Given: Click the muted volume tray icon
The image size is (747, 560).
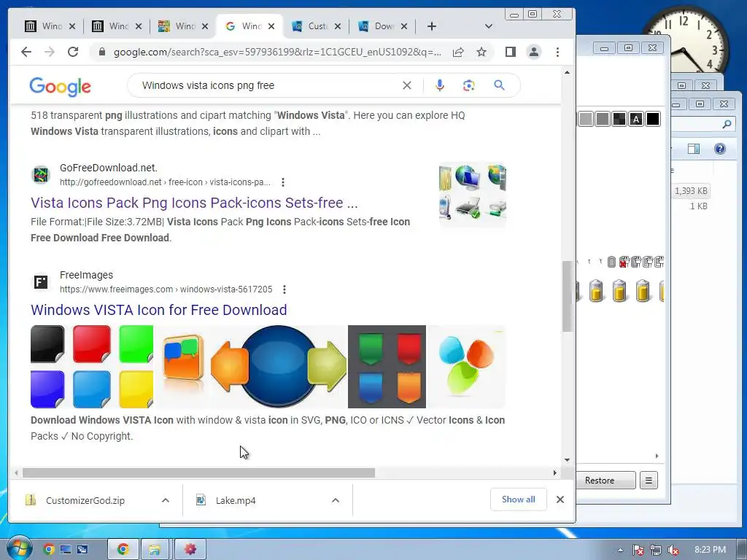Looking at the screenshot, I should point(673,550).
